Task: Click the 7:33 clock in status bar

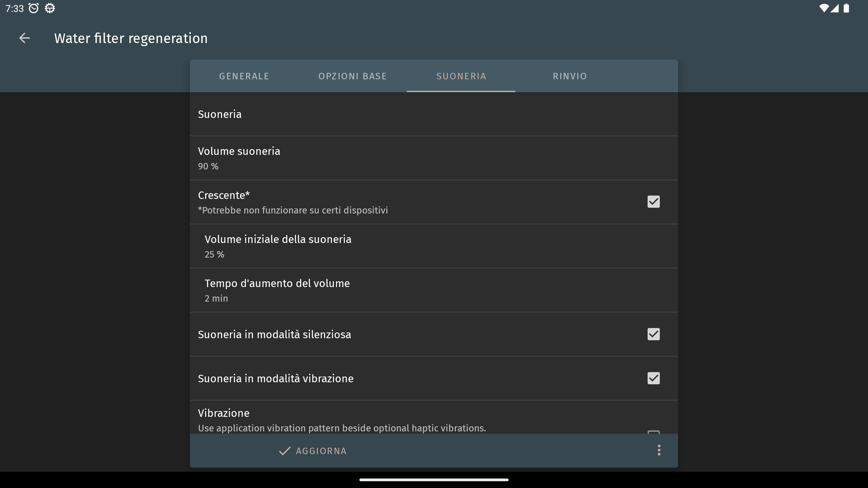Action: pyautogui.click(x=15, y=8)
